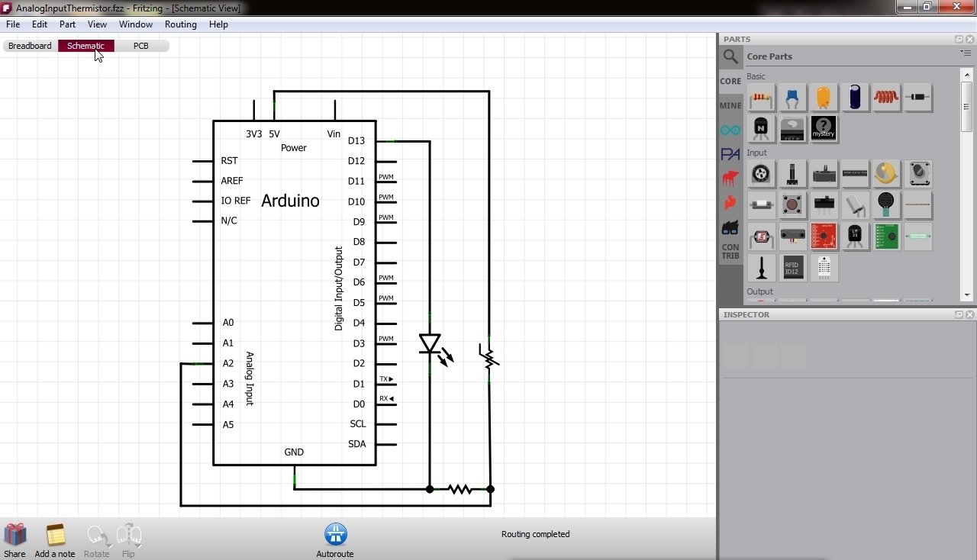Screen dimensions: 977x560
Task: Select the resistor part from Basic parts
Action: 761,98
